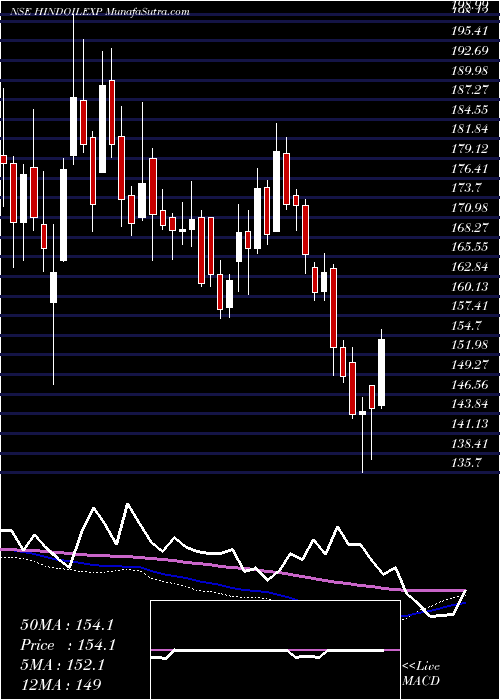Viewport: 500px width, 700px height.
Task: Select the 149.27 price axis label
Action: pos(470,365)
